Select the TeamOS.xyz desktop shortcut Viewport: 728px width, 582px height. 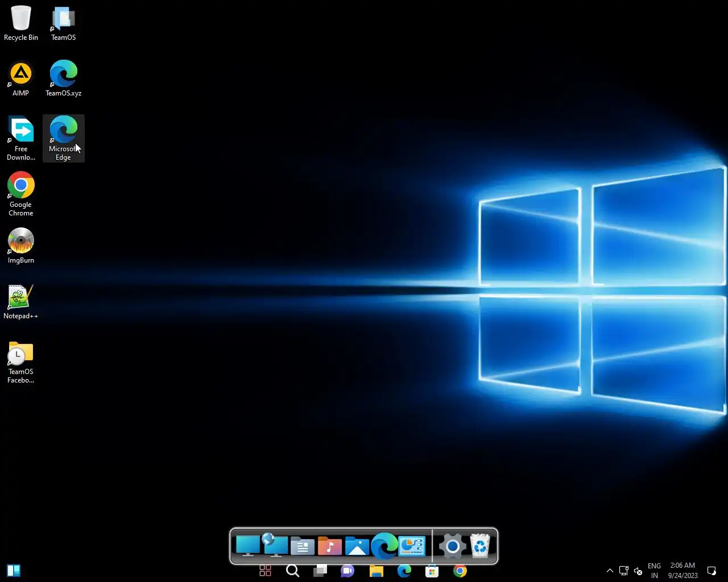63,79
